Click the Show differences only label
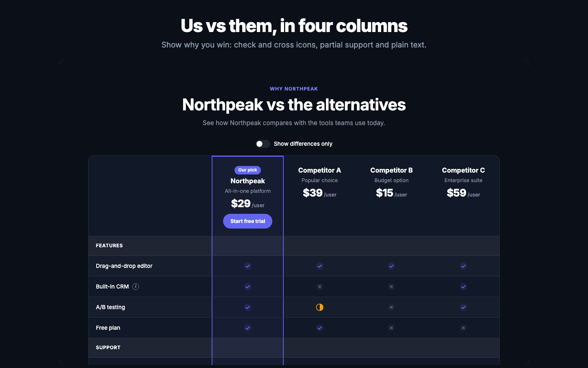The image size is (588, 368). pyautogui.click(x=303, y=144)
